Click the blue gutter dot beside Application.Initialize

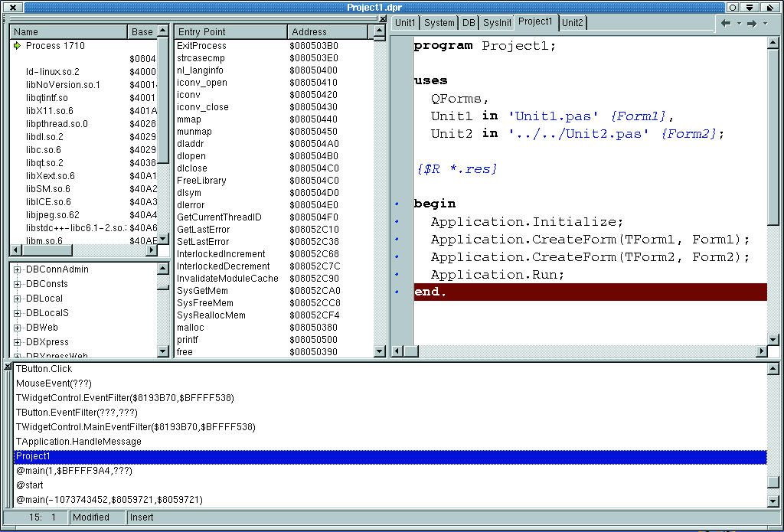click(x=397, y=222)
